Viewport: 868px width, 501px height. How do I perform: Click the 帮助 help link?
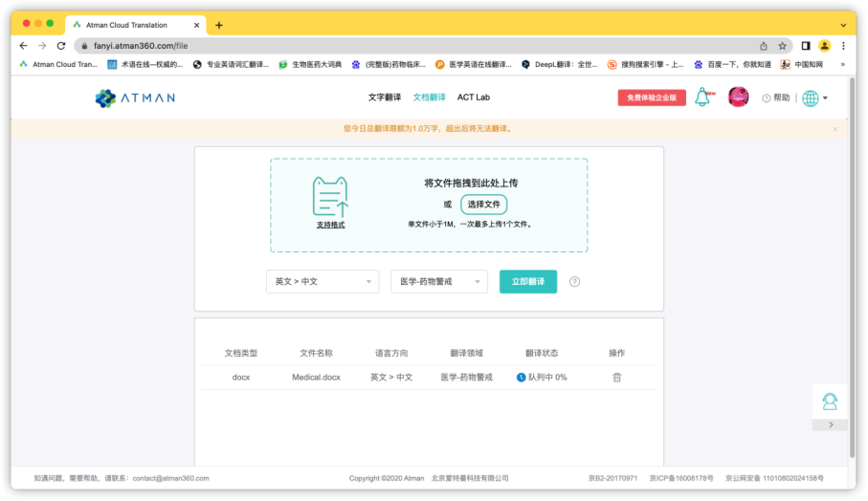776,98
